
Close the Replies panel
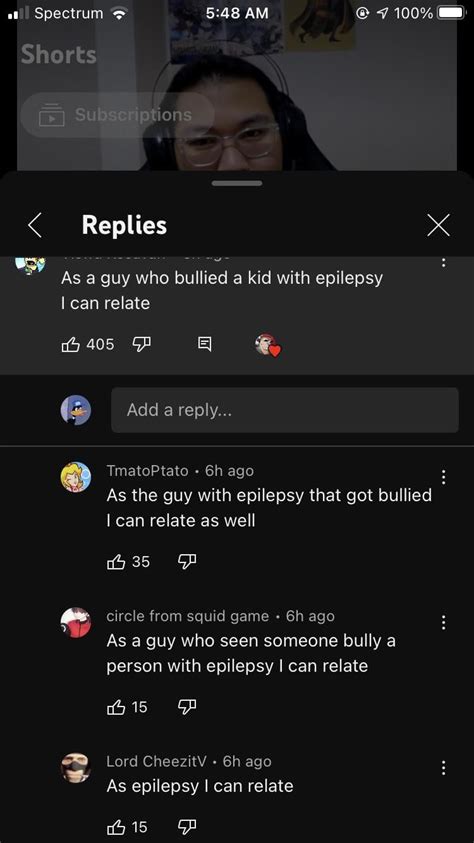point(439,225)
